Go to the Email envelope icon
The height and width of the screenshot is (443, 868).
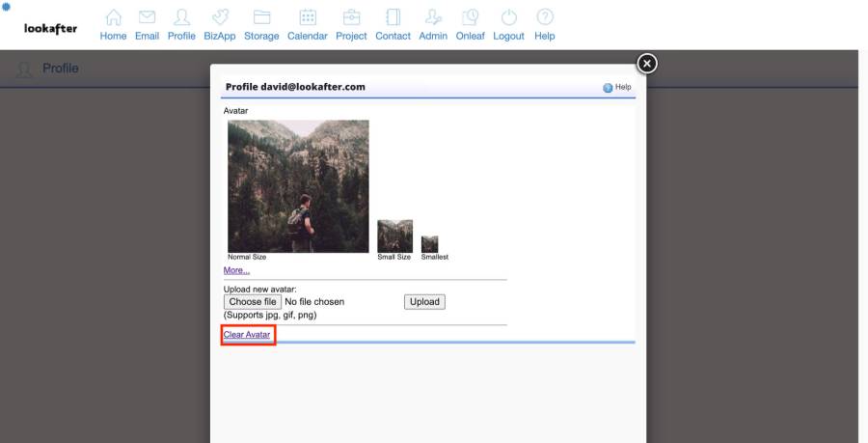(147, 18)
